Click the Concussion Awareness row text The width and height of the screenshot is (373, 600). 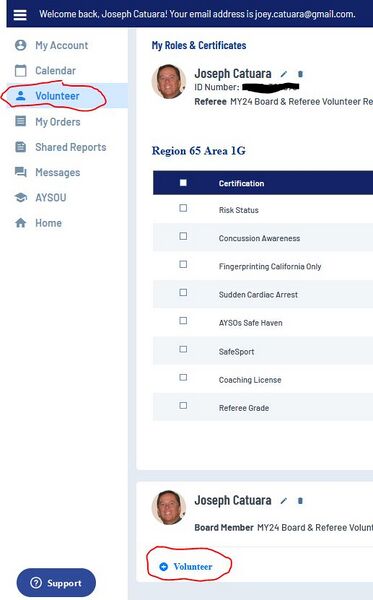tap(259, 238)
